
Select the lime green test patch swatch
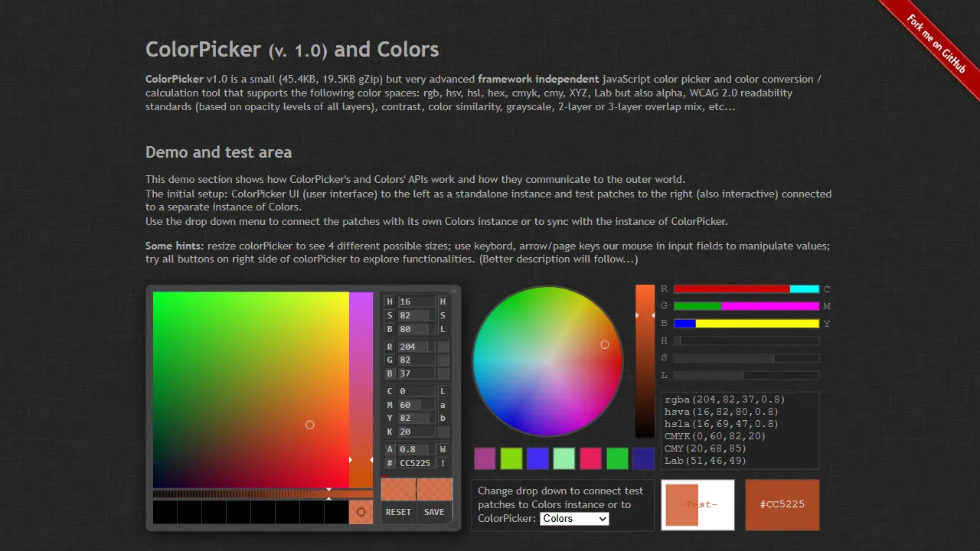pos(511,458)
